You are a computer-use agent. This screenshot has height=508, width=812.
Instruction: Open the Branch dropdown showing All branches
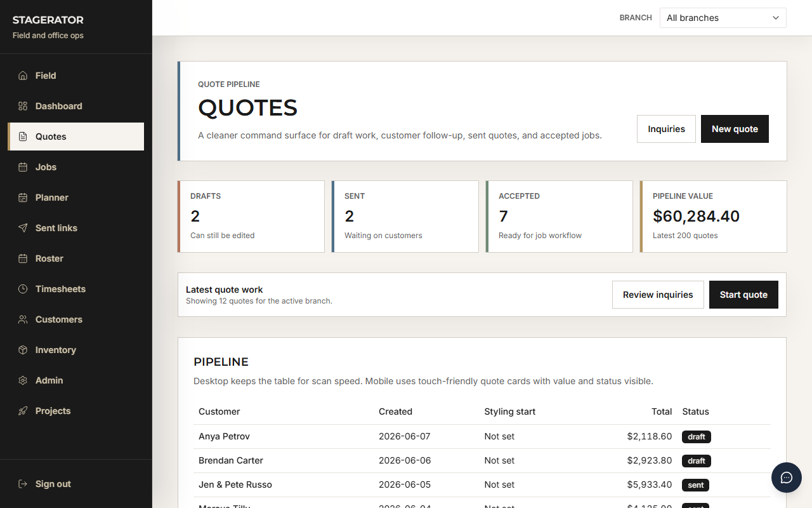click(x=723, y=18)
